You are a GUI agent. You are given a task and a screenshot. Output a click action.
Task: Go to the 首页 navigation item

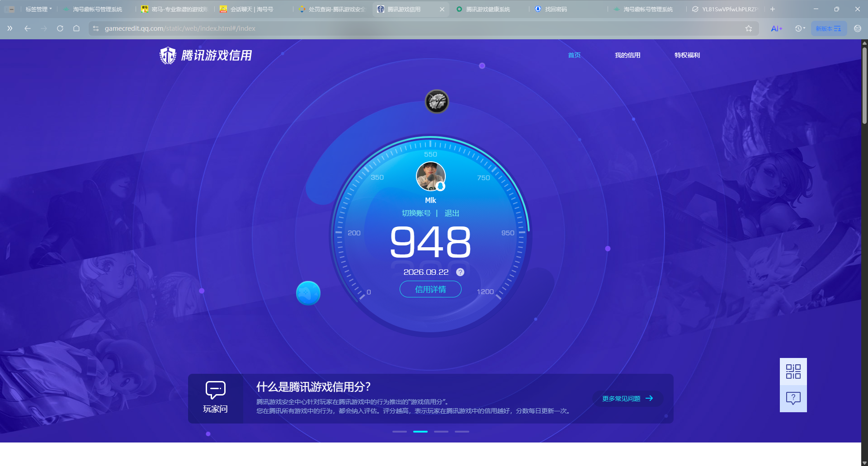(x=574, y=55)
